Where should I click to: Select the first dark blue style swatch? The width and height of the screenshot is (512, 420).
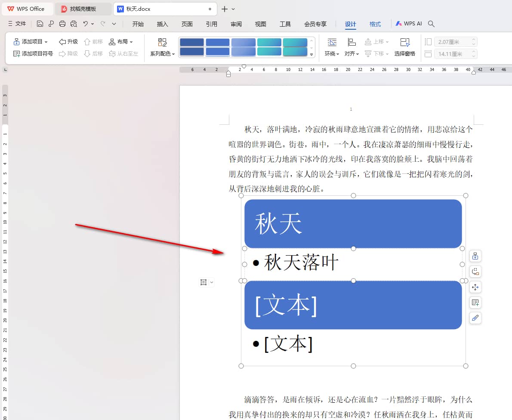(x=191, y=47)
